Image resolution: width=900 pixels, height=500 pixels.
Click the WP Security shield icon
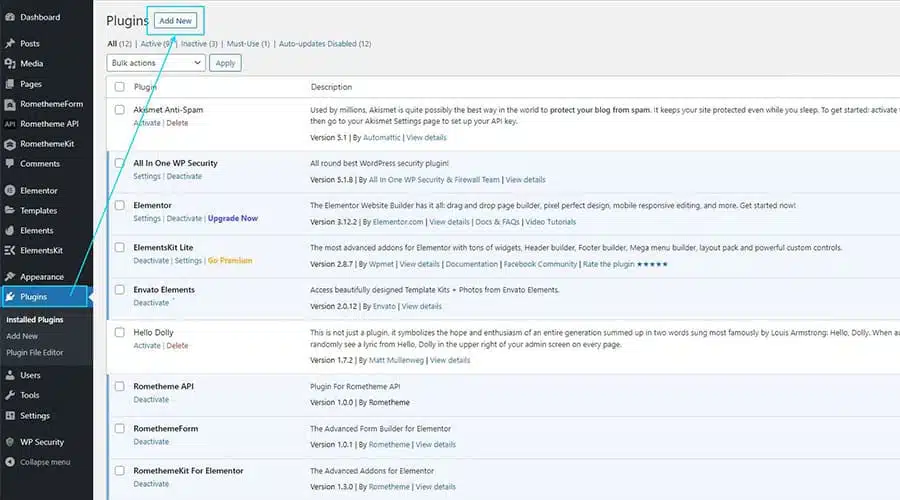10,442
